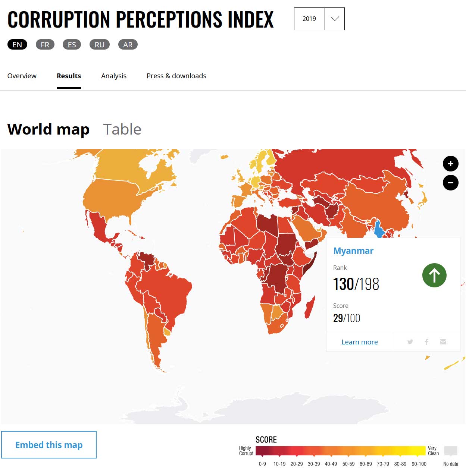Click the Embed this map button
Viewport: 466px width, 476px height.
coord(49,445)
